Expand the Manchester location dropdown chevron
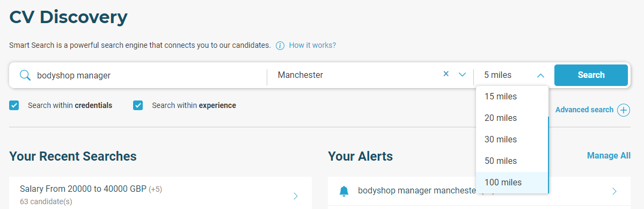 point(462,75)
